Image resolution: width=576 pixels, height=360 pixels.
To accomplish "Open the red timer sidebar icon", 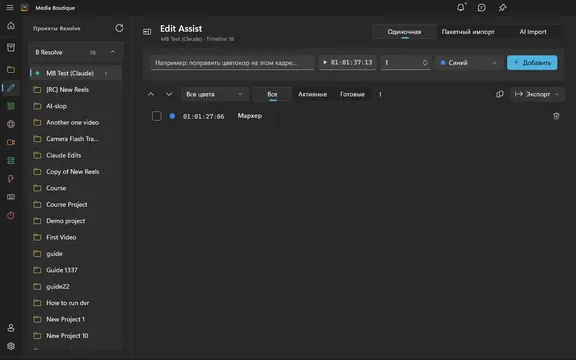I will click(11, 215).
